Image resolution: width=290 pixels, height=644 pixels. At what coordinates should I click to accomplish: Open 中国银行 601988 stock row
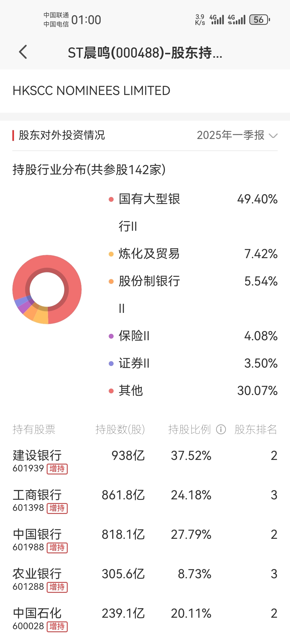145,540
